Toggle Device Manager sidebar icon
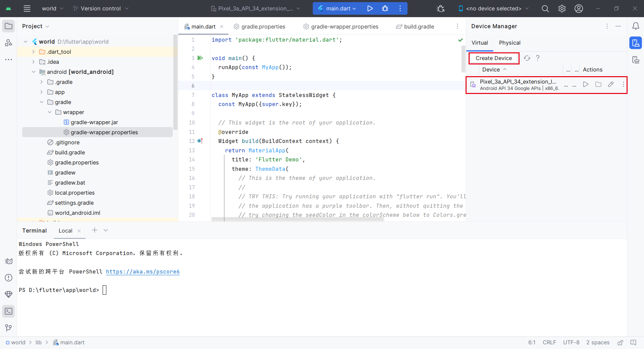644x349 pixels. click(x=636, y=43)
